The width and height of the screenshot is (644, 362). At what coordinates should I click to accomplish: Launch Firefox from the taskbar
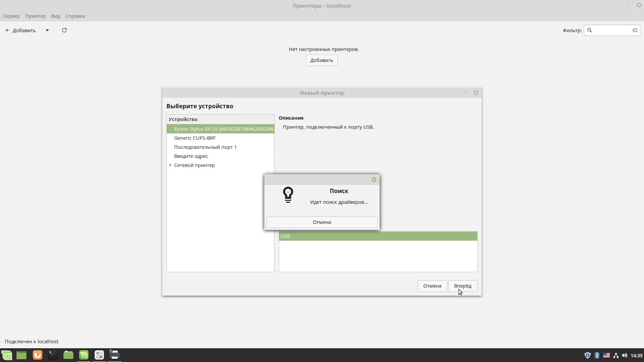tap(38, 355)
